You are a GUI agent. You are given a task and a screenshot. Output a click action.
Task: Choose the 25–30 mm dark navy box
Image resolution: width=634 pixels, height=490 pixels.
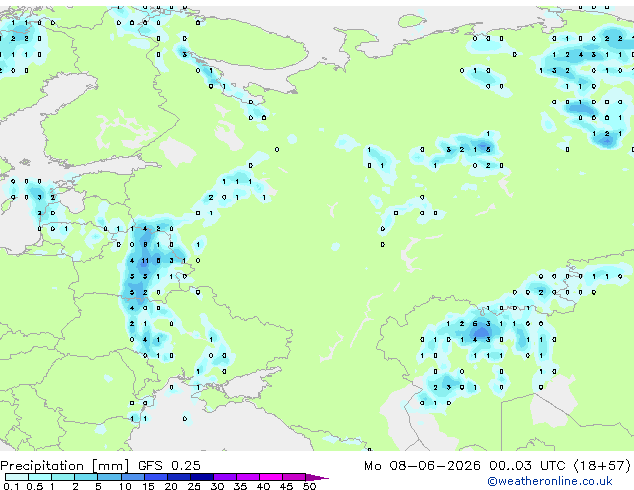click(201, 477)
